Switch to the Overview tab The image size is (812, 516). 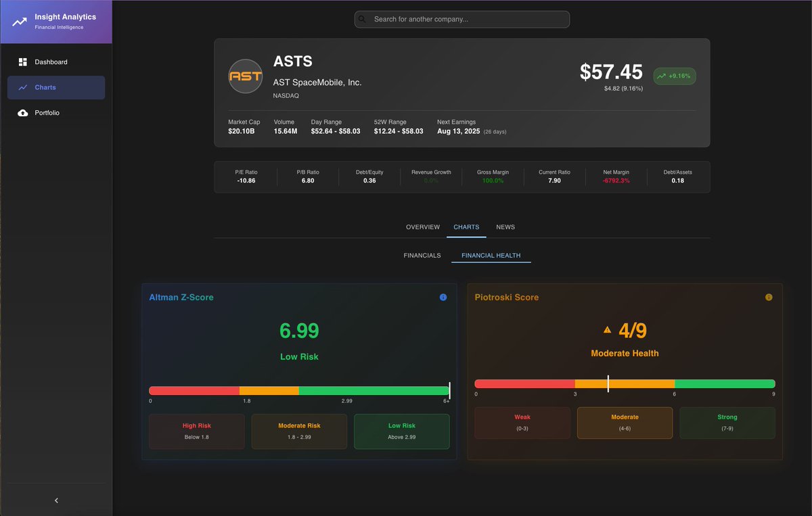[x=423, y=227]
